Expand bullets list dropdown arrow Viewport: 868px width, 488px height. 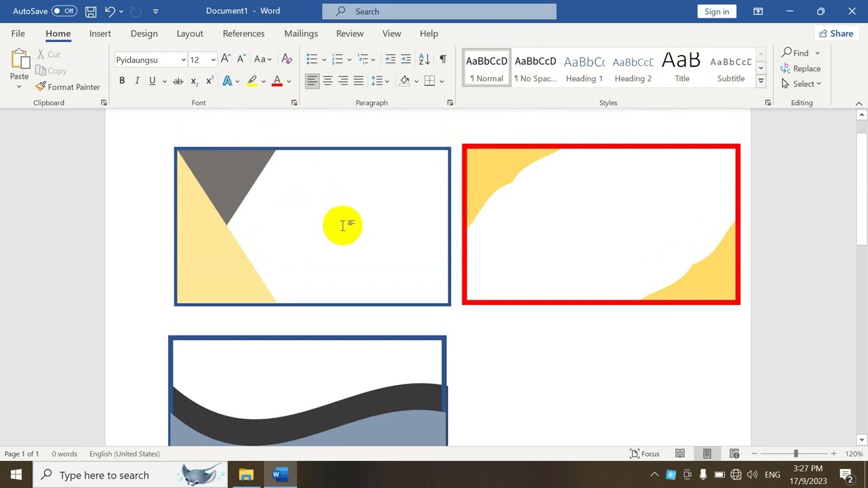point(324,60)
